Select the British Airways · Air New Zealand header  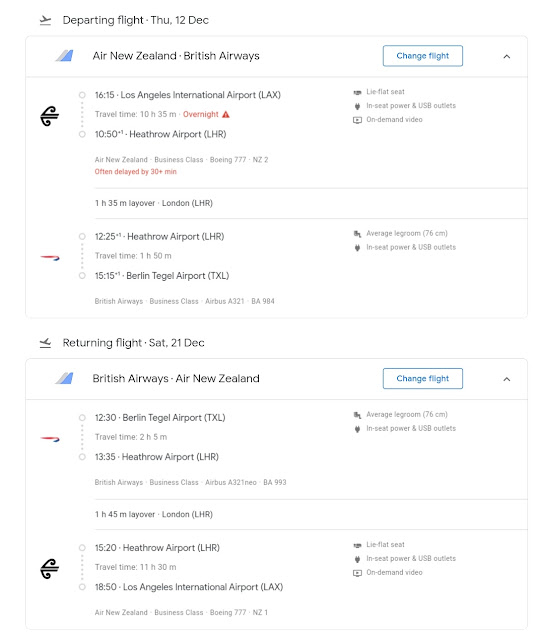(x=176, y=379)
